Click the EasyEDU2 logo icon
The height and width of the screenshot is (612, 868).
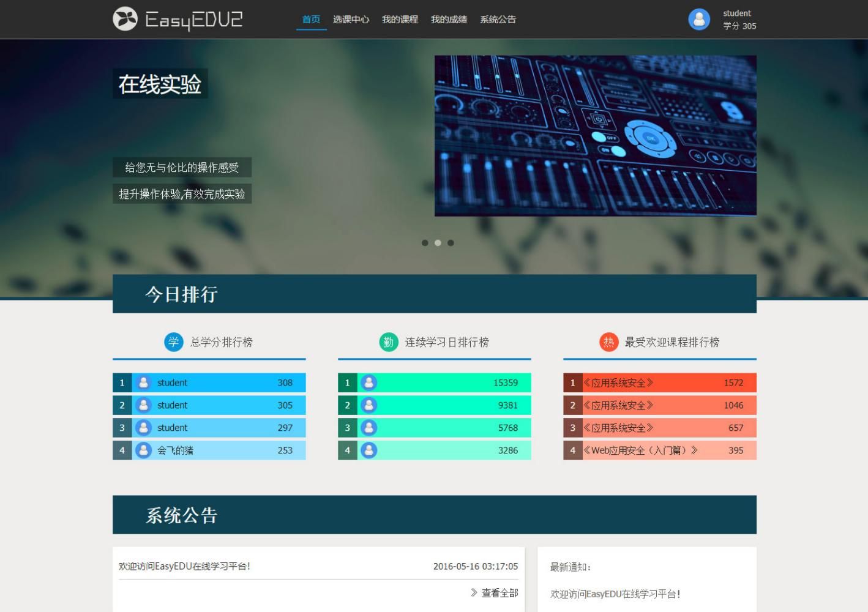pos(125,19)
